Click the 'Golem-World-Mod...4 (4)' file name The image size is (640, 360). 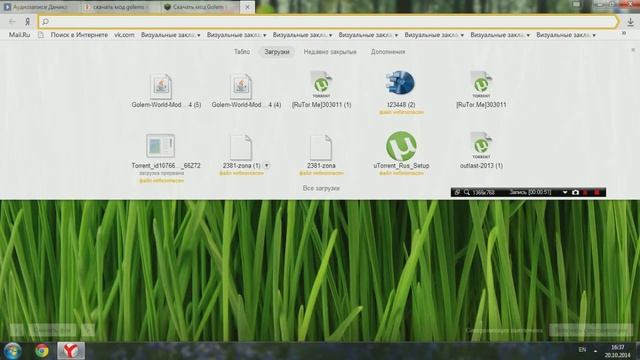tap(246, 105)
